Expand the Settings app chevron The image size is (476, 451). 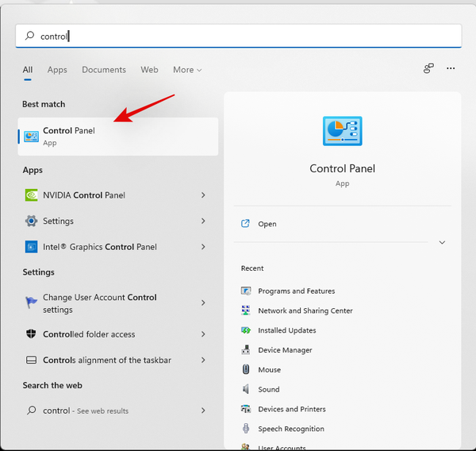pyautogui.click(x=203, y=221)
